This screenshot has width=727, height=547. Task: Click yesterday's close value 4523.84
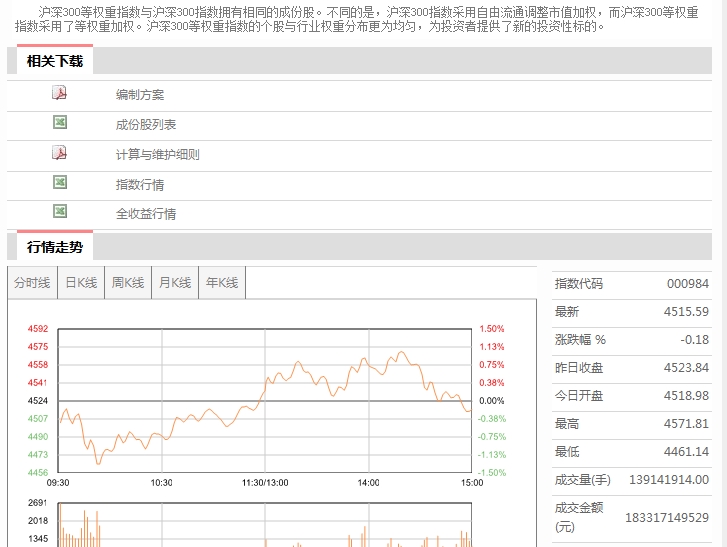(686, 368)
